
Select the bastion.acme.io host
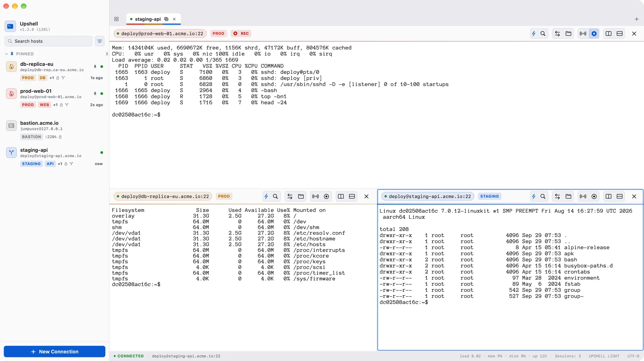click(55, 130)
